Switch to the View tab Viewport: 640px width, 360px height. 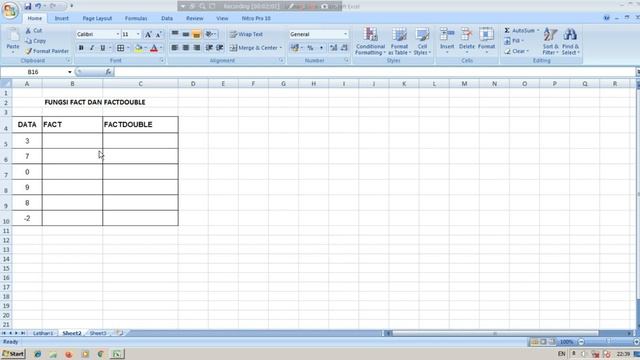click(222, 18)
